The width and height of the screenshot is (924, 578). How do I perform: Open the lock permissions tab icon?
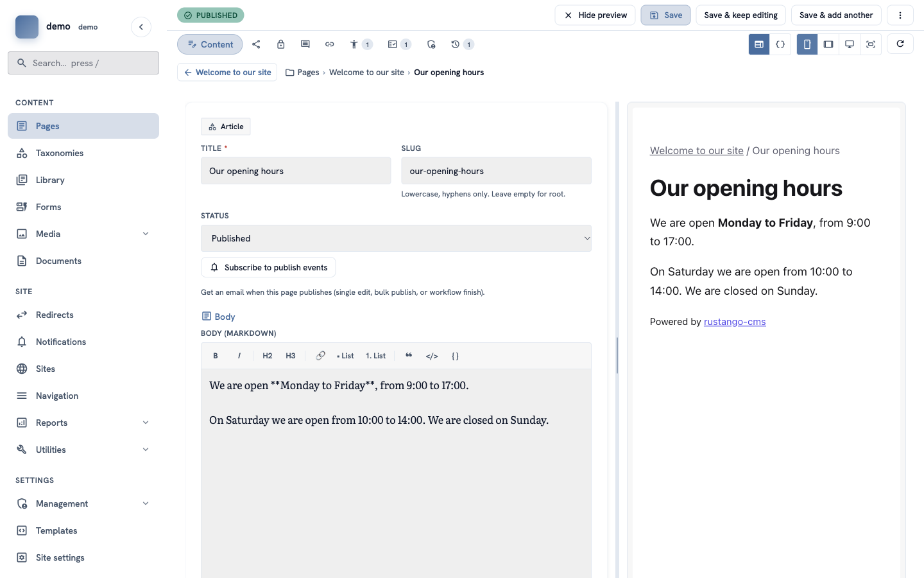pos(280,44)
